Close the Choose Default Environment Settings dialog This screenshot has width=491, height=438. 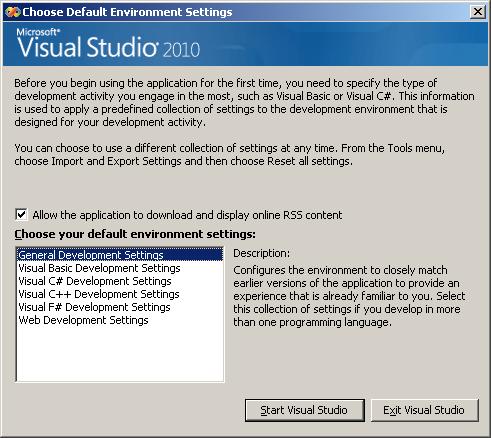477,12
